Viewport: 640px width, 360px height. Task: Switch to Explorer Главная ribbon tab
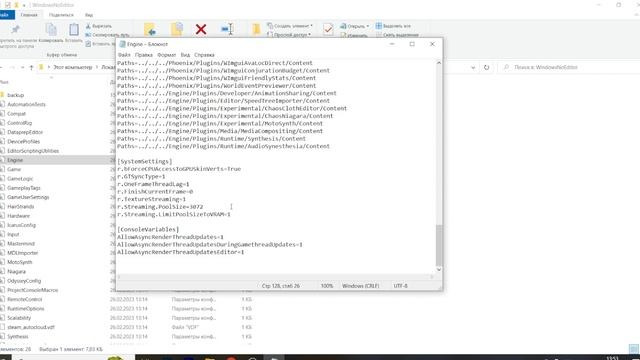[x=29, y=15]
